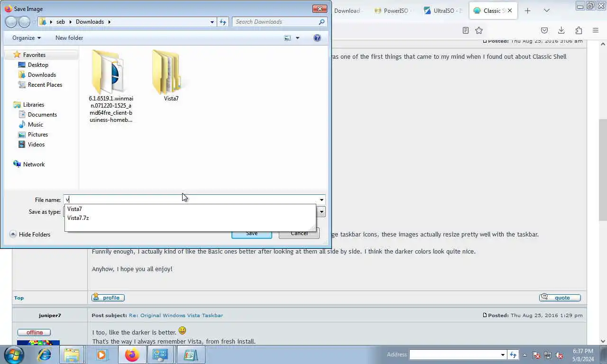The image size is (607, 364).
Task: Show hidden system tray icons
Action: tap(524, 355)
